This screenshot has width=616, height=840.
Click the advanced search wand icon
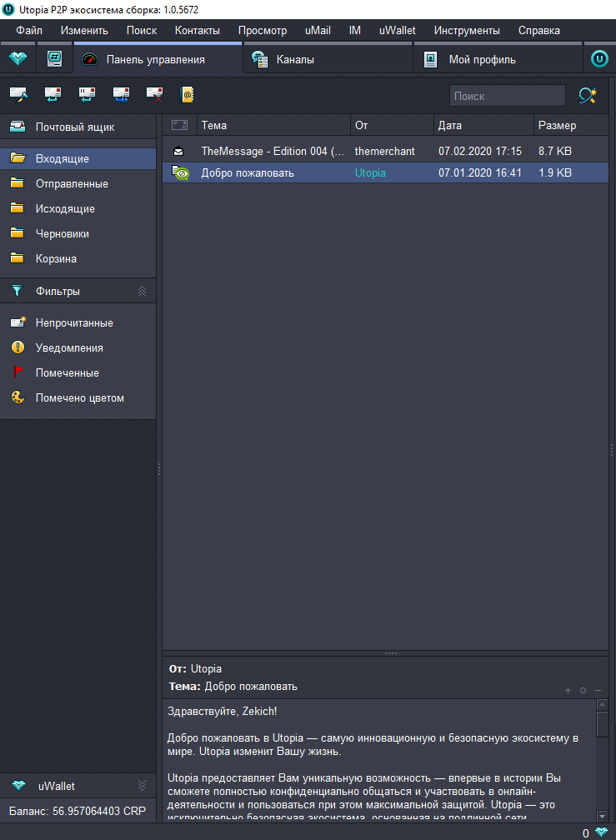(588, 95)
